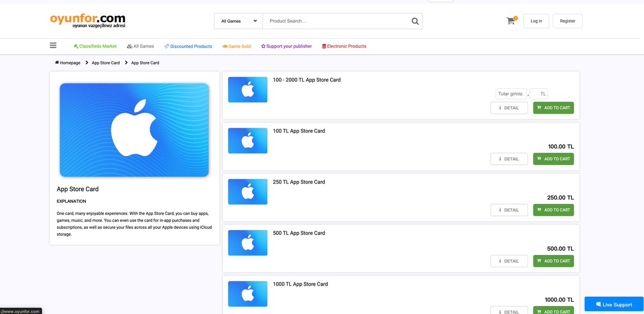Open 500 TL App Store Card thumbnail
This screenshot has width=644, height=314.
247,243
